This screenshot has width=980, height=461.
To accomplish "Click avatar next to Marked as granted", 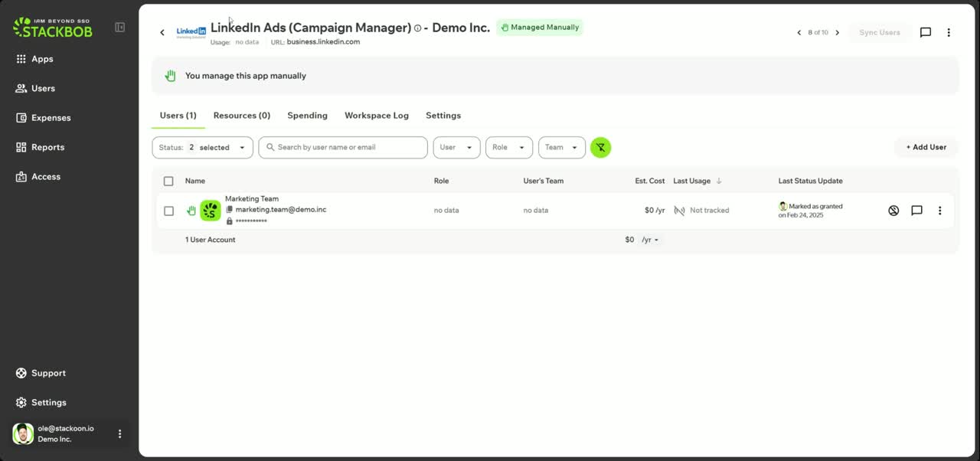I will pyautogui.click(x=783, y=207).
